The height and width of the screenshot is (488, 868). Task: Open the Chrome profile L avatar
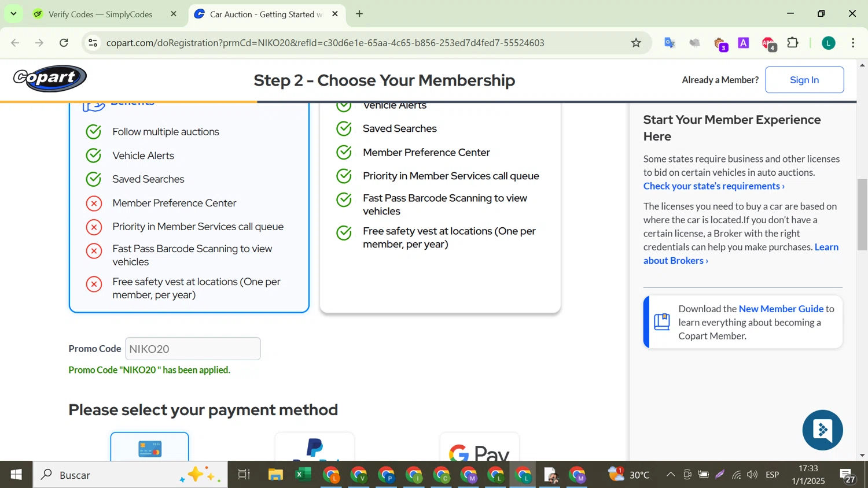pyautogui.click(x=829, y=43)
